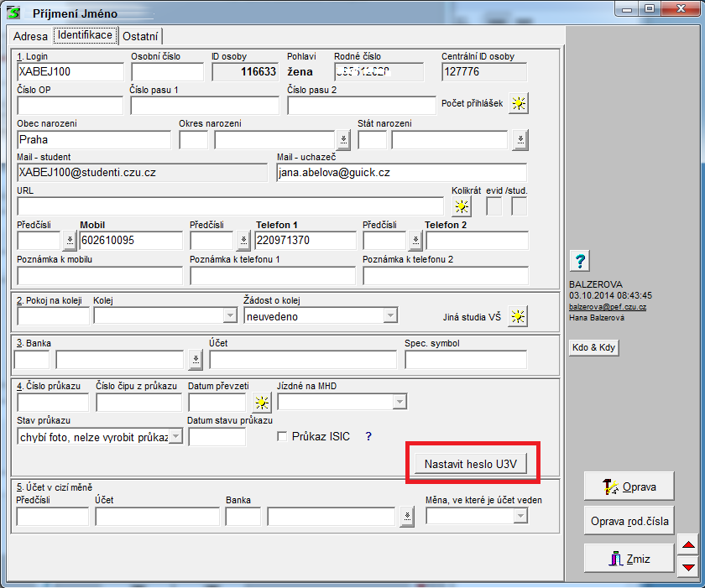Click the sun icon under Kolikrát
The width and height of the screenshot is (705, 588).
[x=462, y=206]
